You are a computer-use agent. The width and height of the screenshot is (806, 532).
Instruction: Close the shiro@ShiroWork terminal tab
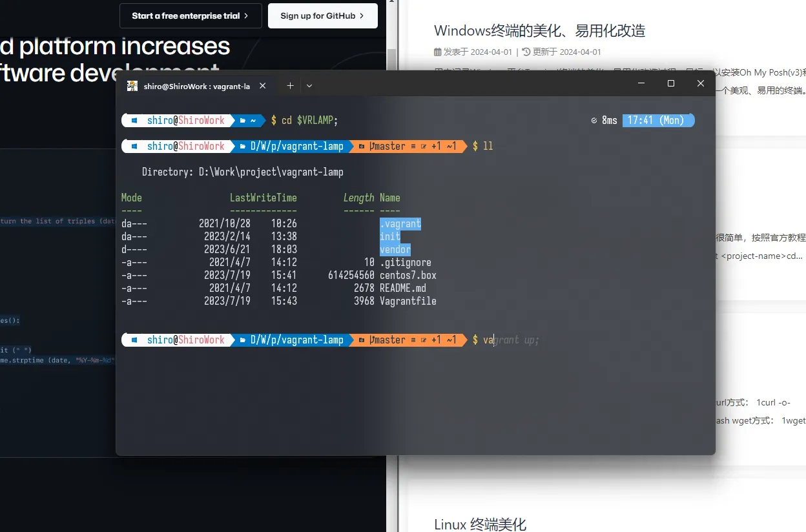point(262,86)
